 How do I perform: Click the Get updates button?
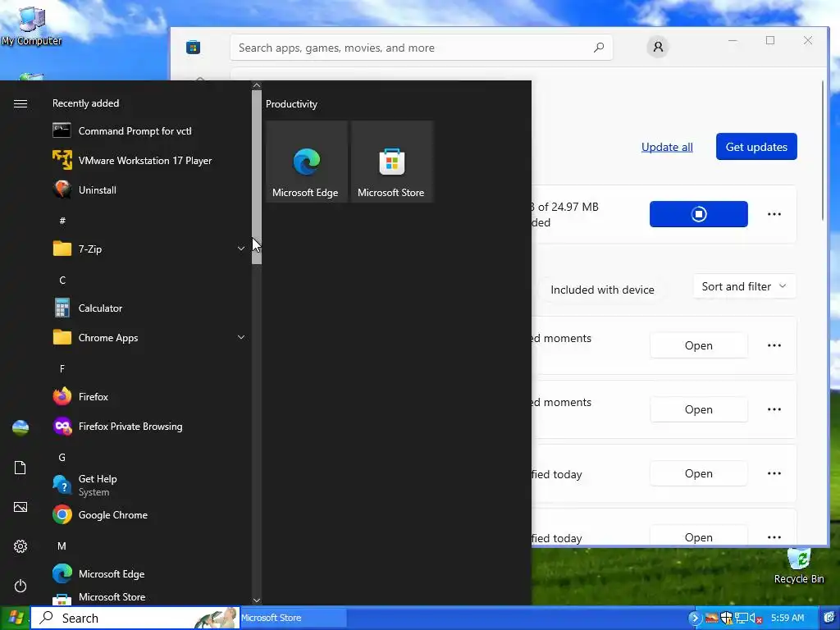pyautogui.click(x=756, y=146)
